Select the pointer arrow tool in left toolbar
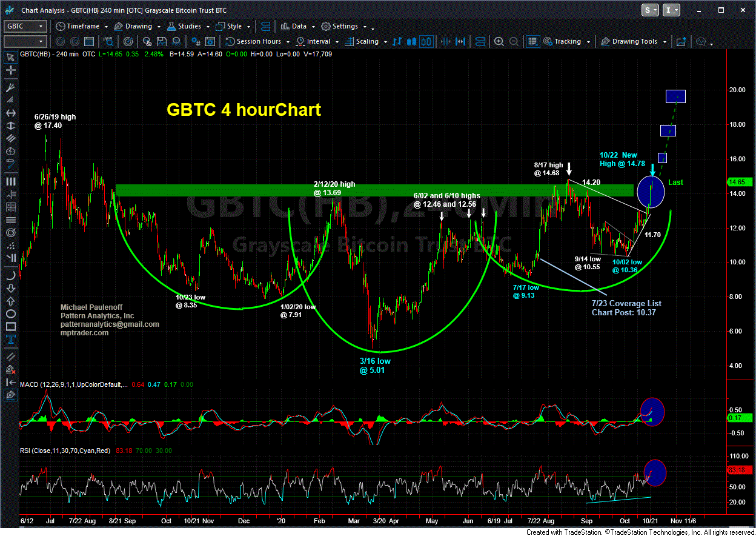Viewport: 756px width, 536px height. pos(10,58)
